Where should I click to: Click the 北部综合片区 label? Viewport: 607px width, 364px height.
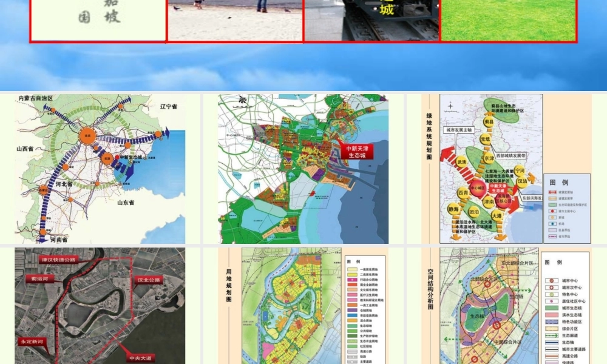(484, 278)
